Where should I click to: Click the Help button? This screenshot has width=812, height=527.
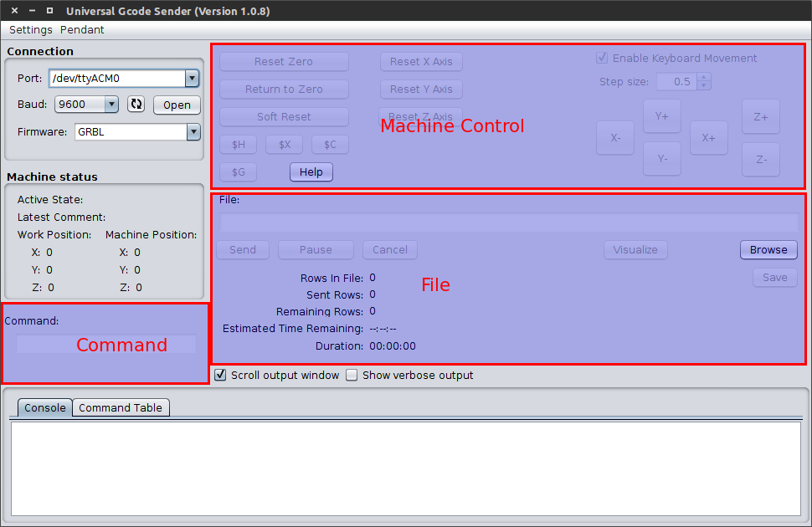click(x=311, y=171)
